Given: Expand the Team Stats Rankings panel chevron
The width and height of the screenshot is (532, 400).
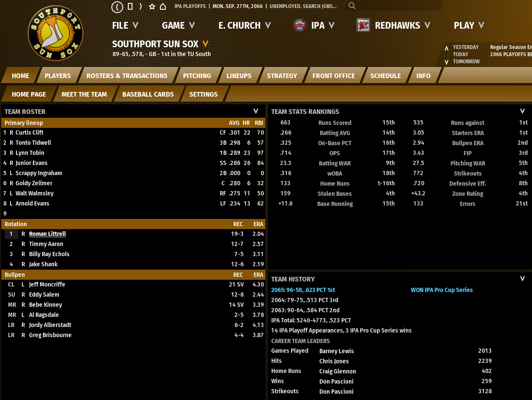Looking at the screenshot, I should coord(522,111).
